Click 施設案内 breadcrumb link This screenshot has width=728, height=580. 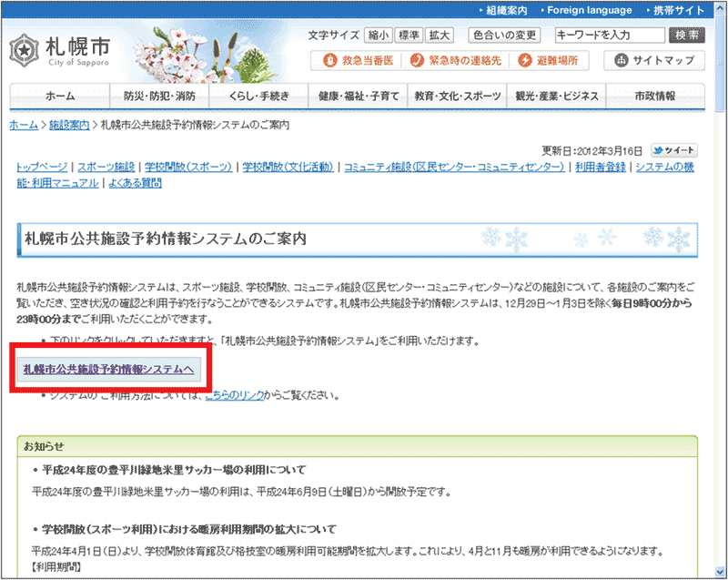pyautogui.click(x=68, y=123)
